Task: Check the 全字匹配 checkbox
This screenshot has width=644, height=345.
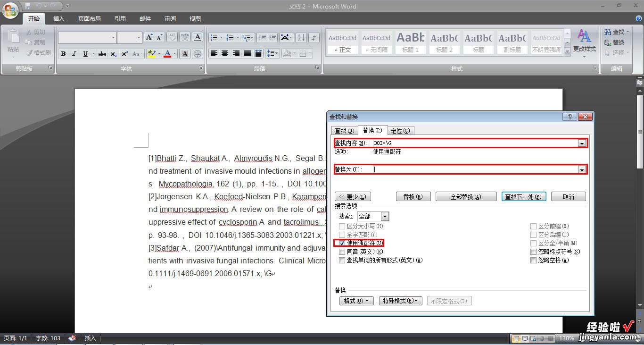Action: point(342,235)
